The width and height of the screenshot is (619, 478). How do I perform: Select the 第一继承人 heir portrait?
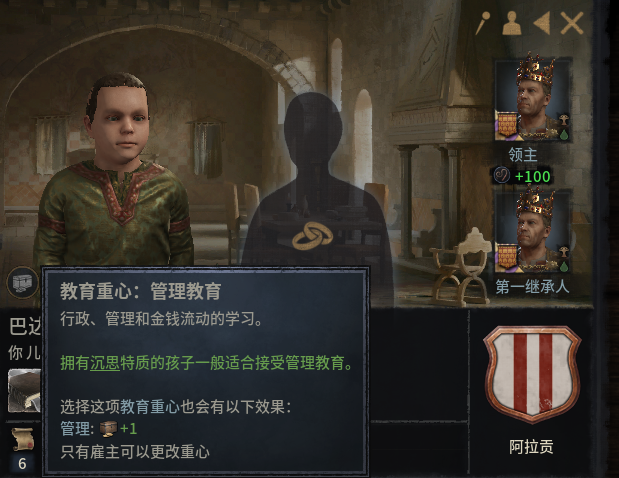tap(532, 232)
